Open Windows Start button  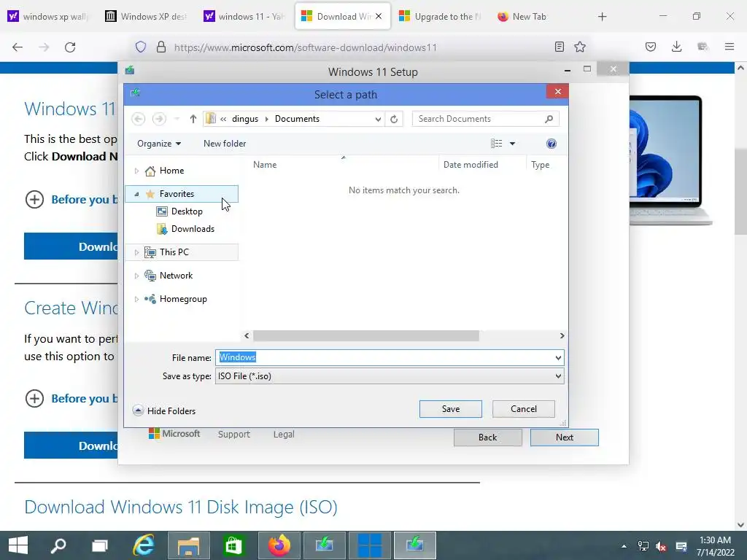(x=18, y=545)
